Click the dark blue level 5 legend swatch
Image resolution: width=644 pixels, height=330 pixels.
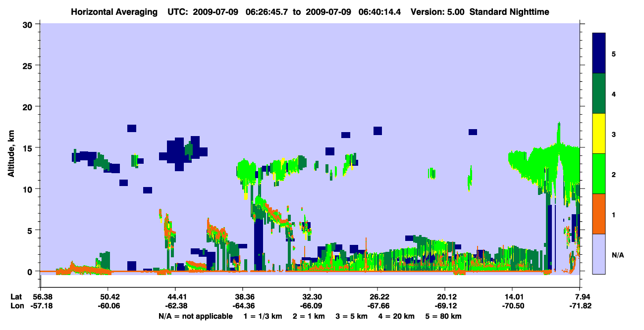coord(599,53)
